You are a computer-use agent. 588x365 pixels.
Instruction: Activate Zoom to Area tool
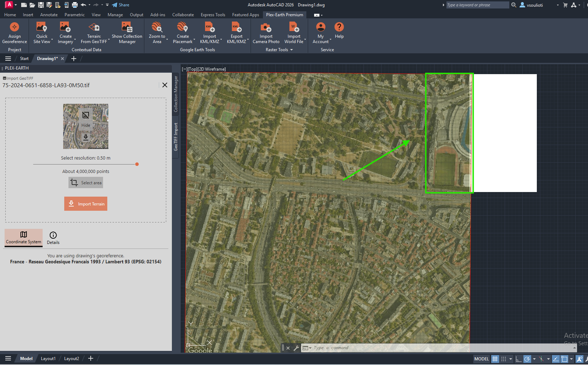pyautogui.click(x=157, y=33)
